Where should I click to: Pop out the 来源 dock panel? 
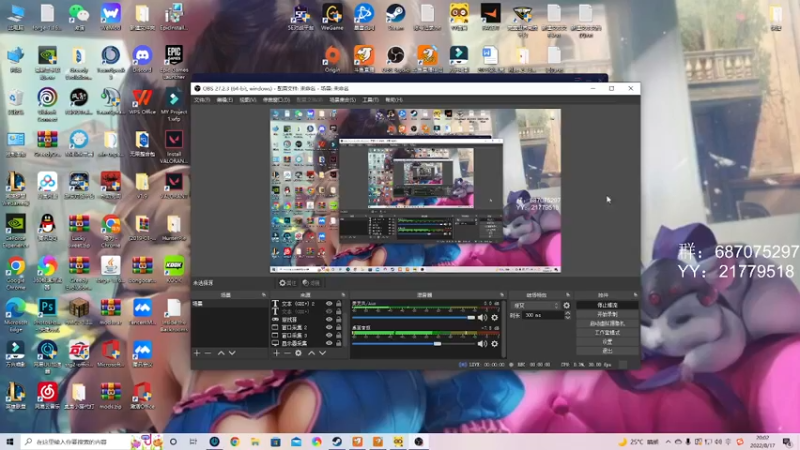[343, 295]
